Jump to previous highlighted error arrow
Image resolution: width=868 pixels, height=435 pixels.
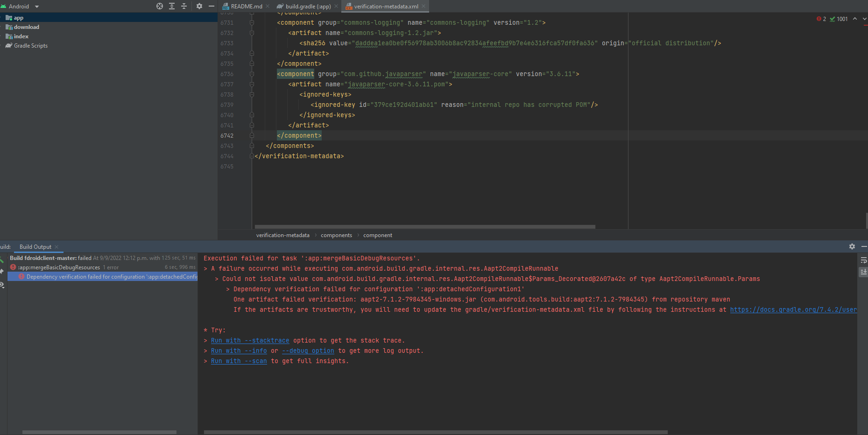(854, 19)
